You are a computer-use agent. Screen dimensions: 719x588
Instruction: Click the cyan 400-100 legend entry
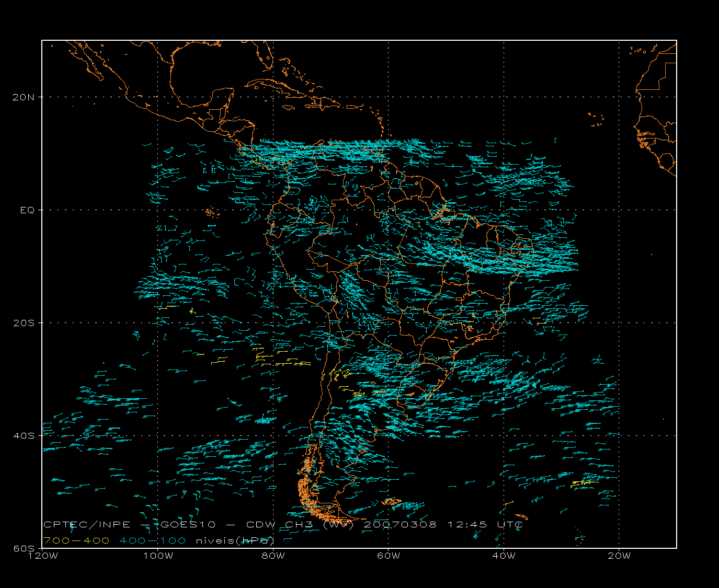click(153, 540)
